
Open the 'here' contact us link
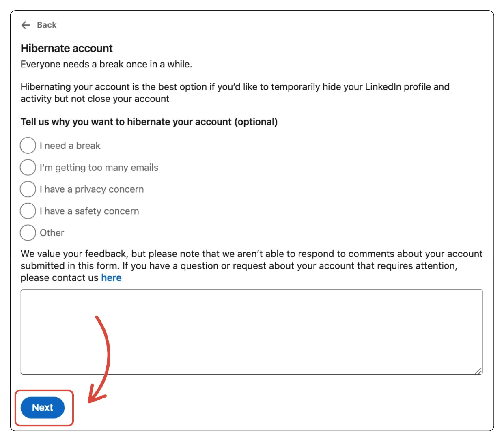111,278
